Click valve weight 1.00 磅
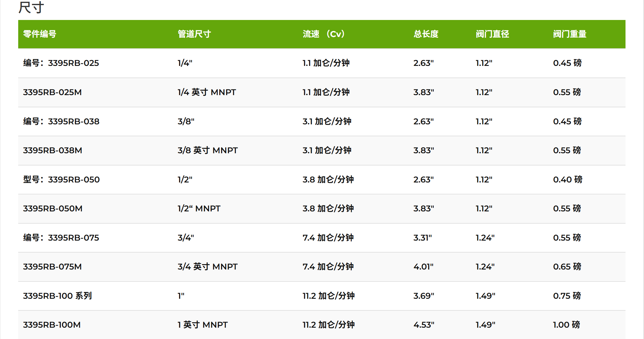Image resolution: width=644 pixels, height=339 pixels. pos(566,325)
